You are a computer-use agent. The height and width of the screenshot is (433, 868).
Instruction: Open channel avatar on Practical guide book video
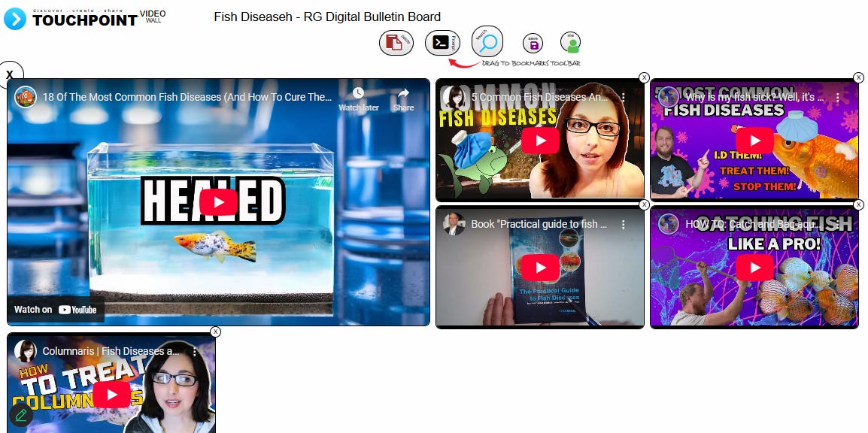tap(454, 224)
